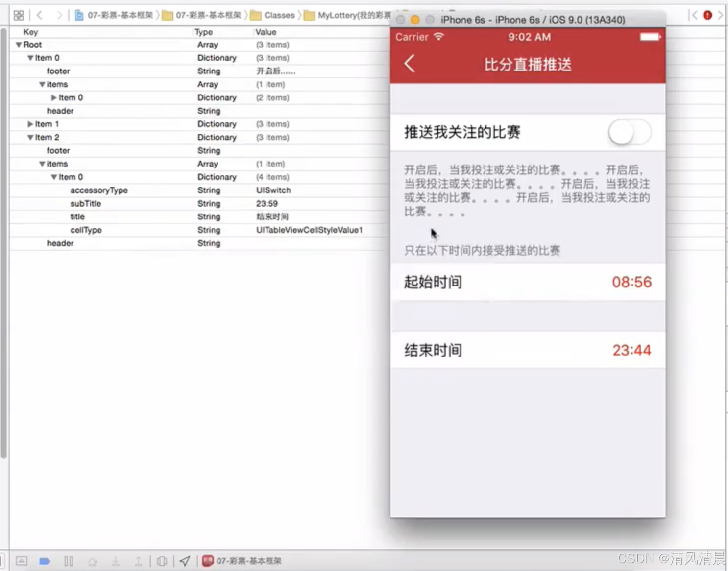
Task: Collapse the items array under Item 2
Action: click(x=42, y=164)
